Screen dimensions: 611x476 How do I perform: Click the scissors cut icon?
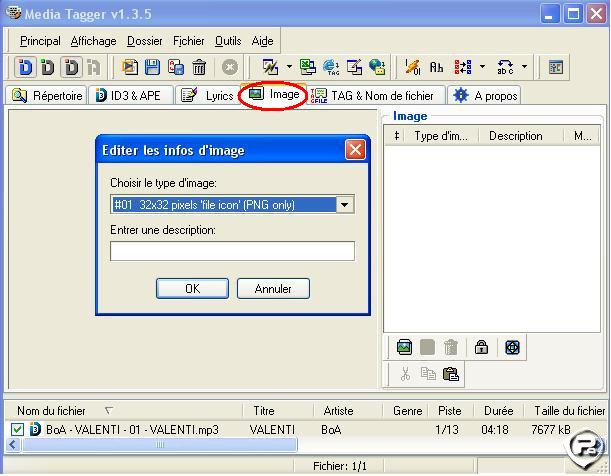pyautogui.click(x=405, y=374)
